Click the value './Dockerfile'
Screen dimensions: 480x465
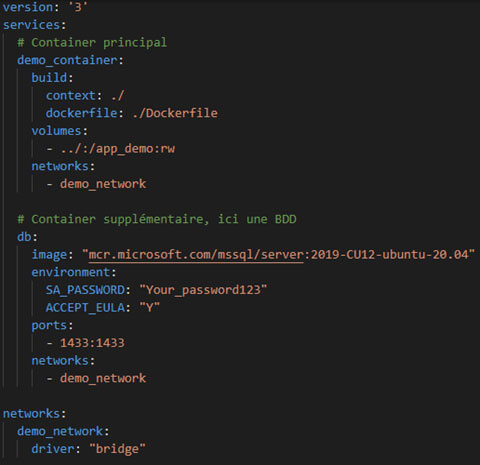175,113
